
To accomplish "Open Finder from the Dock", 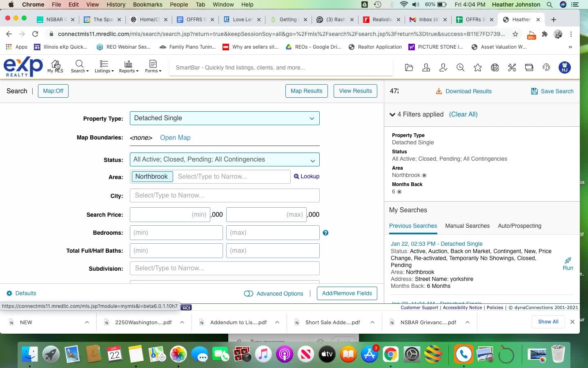I will pos(30,354).
